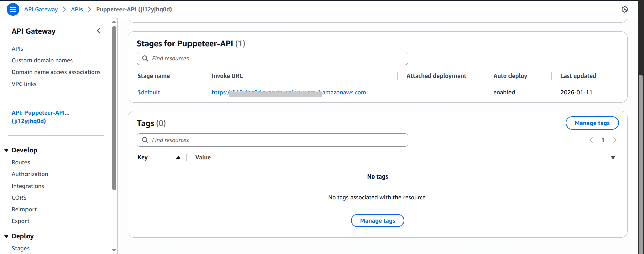Click the Manage tags button

click(592, 123)
